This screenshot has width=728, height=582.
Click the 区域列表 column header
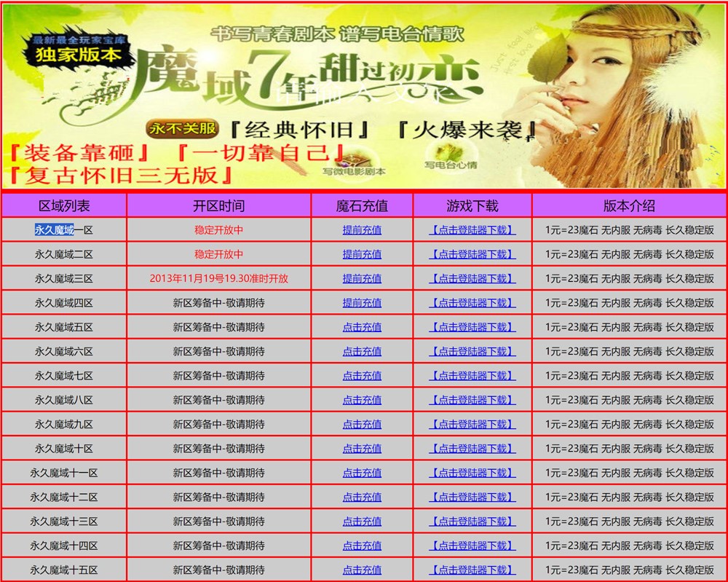tap(64, 206)
